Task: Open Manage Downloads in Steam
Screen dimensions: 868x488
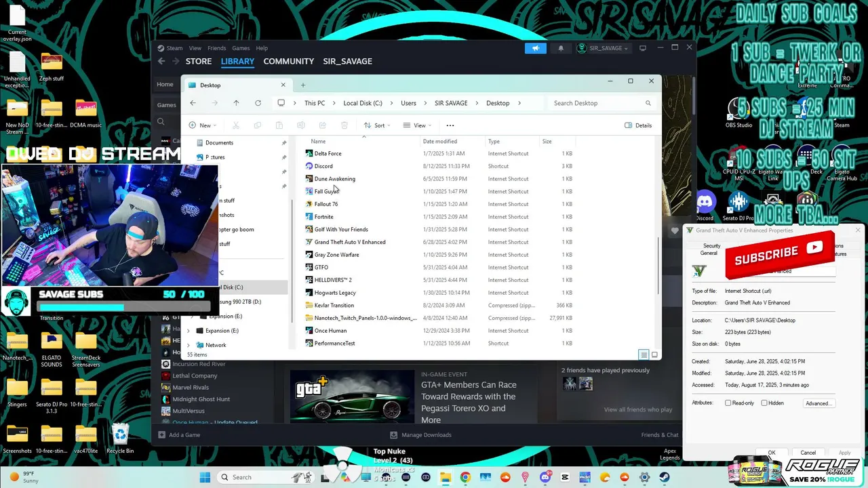Action: pyautogui.click(x=420, y=435)
